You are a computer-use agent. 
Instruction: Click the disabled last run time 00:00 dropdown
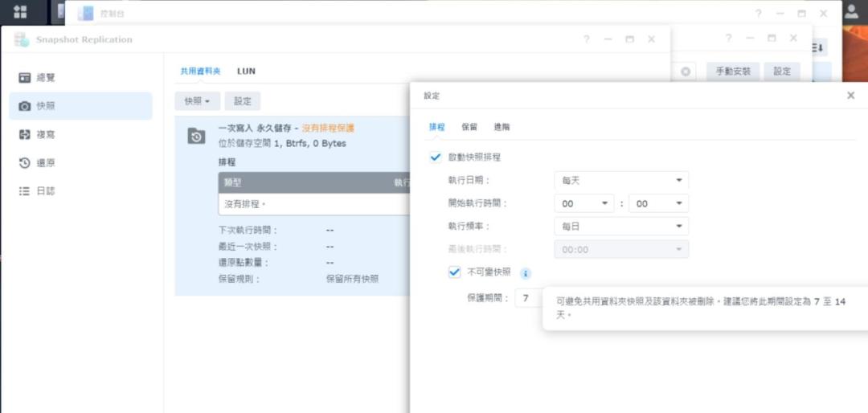pos(621,250)
